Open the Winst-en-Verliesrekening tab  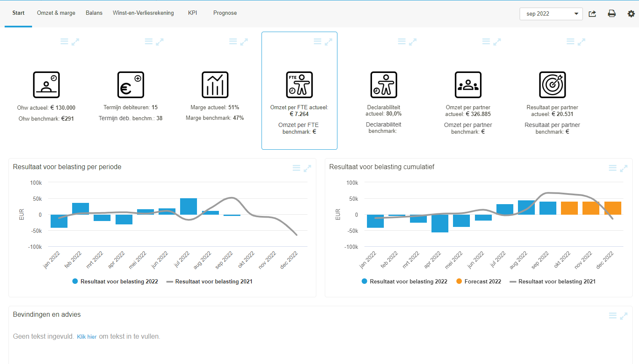pyautogui.click(x=143, y=13)
